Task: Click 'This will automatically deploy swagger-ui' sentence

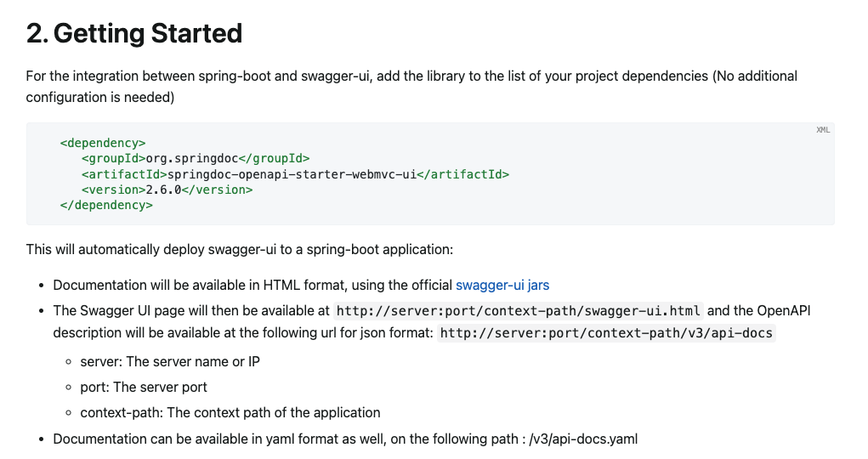Action: (x=240, y=250)
